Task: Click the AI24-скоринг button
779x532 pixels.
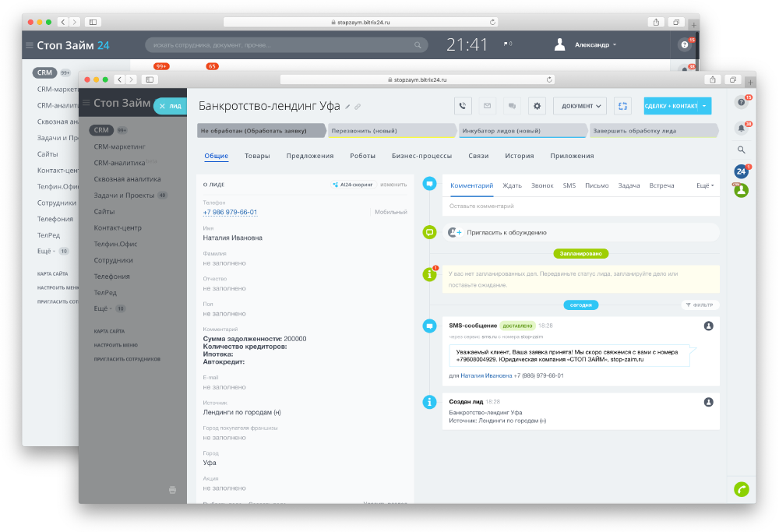Action: click(353, 185)
